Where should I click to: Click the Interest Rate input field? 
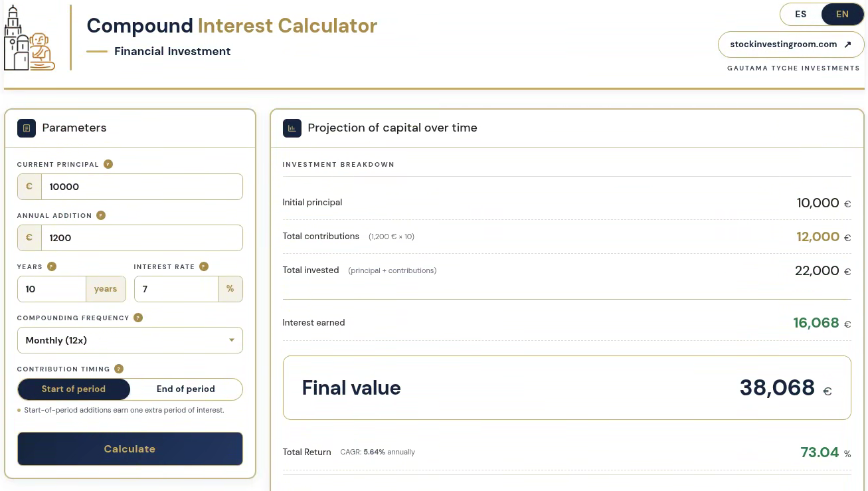tap(176, 289)
